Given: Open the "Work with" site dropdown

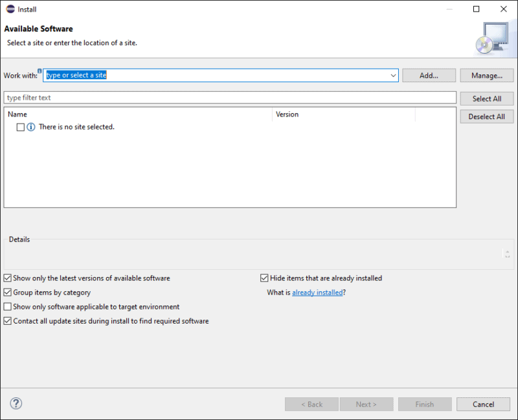Looking at the screenshot, I should 393,75.
